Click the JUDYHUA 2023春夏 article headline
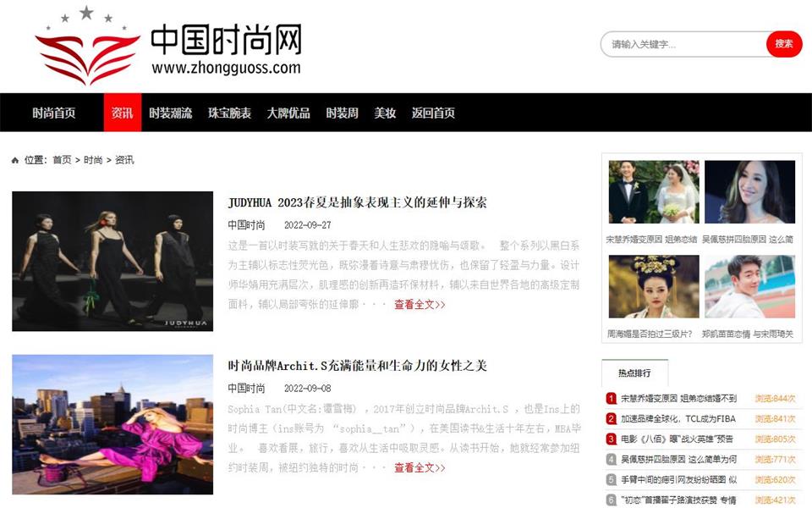The width and height of the screenshot is (812, 508). (361, 202)
